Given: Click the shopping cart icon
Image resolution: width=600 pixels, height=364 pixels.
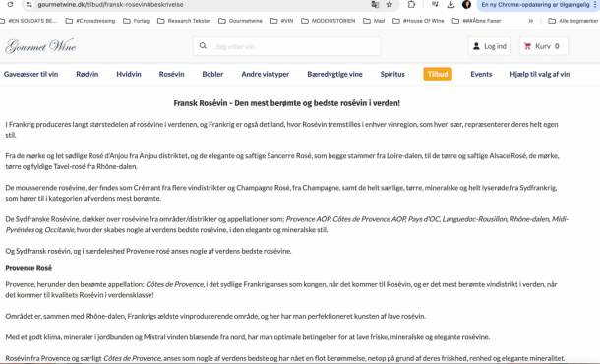Looking at the screenshot, I should pos(527,46).
